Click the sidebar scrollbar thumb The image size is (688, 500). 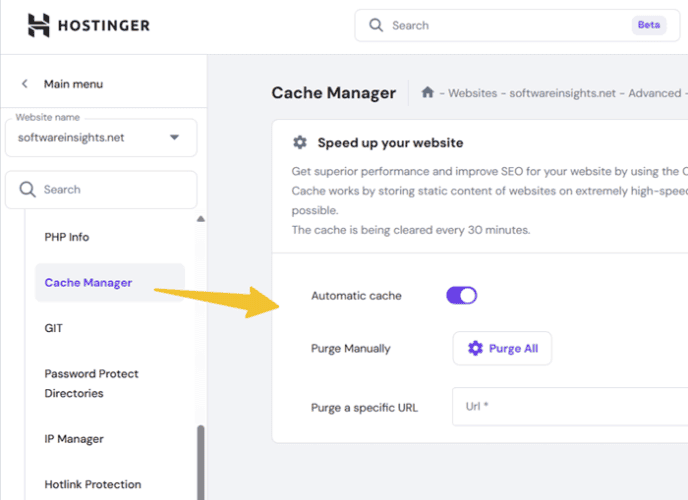click(201, 462)
